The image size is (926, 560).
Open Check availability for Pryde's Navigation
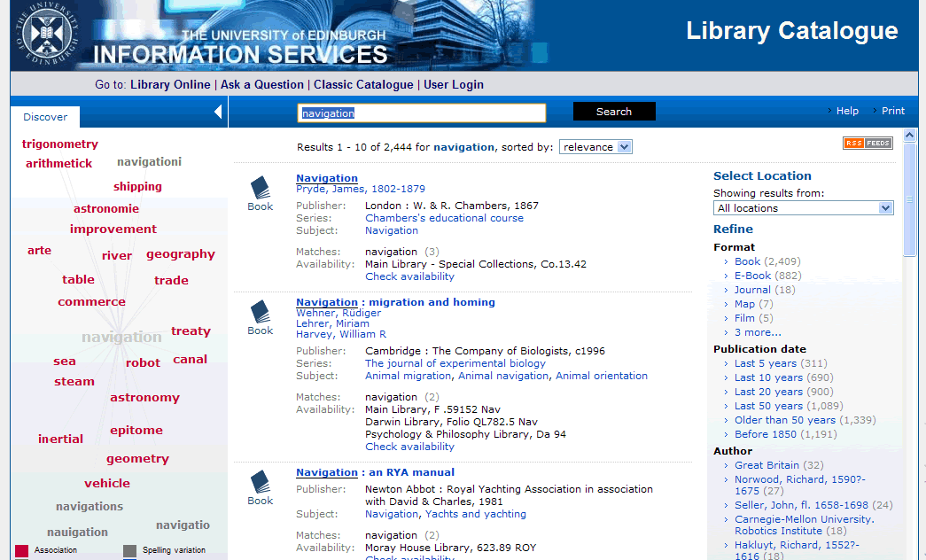(409, 276)
